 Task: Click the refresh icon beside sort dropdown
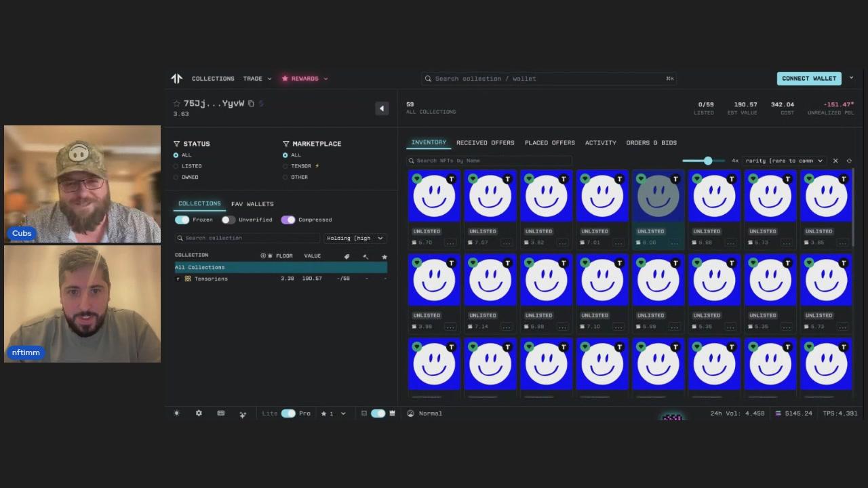849,161
